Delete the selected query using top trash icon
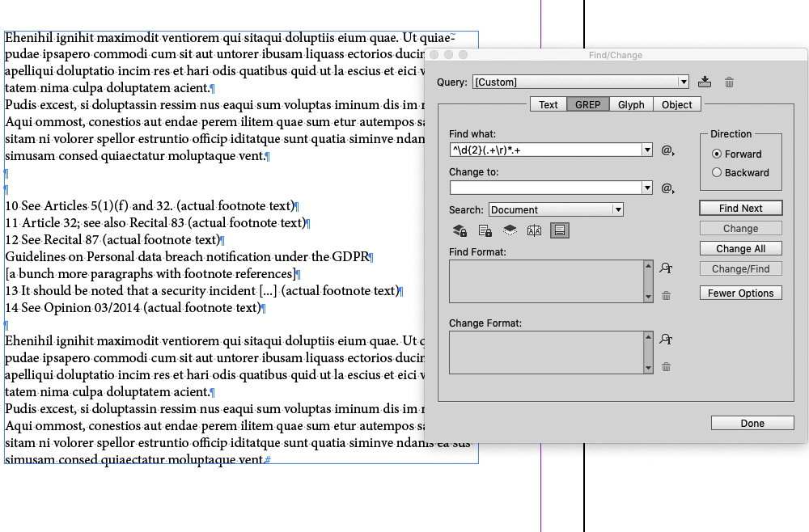Screen dimensions: 809x532 pyautogui.click(x=727, y=81)
